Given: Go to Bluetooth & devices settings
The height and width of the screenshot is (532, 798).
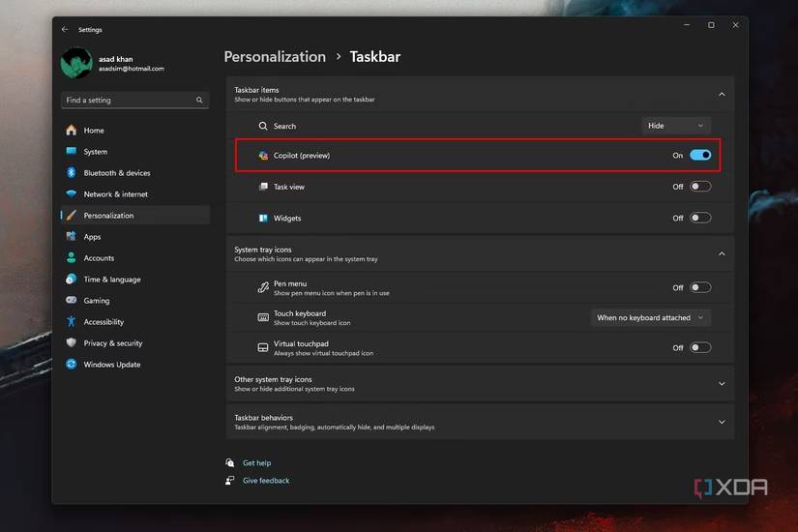Looking at the screenshot, I should click(134, 172).
